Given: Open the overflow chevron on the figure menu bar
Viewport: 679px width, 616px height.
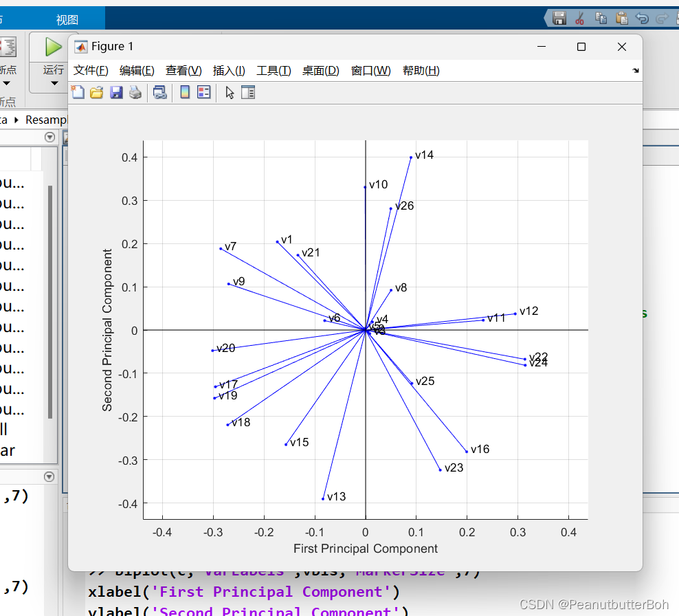Looking at the screenshot, I should tap(634, 70).
